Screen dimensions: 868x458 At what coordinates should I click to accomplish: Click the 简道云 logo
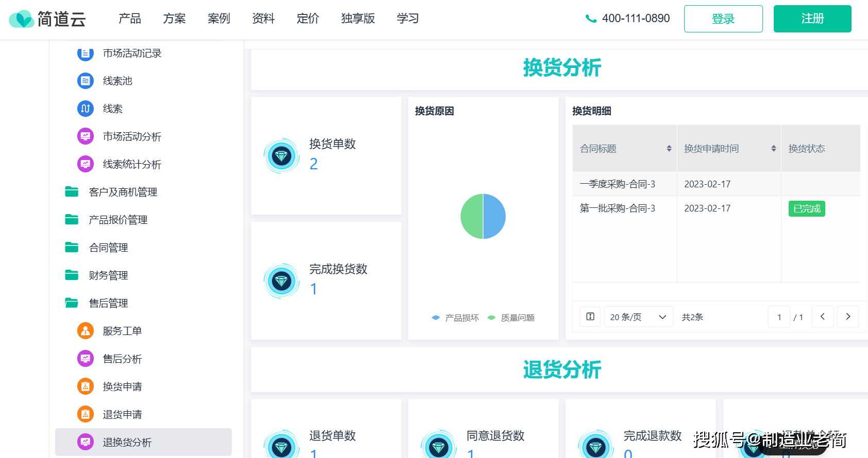[x=47, y=19]
